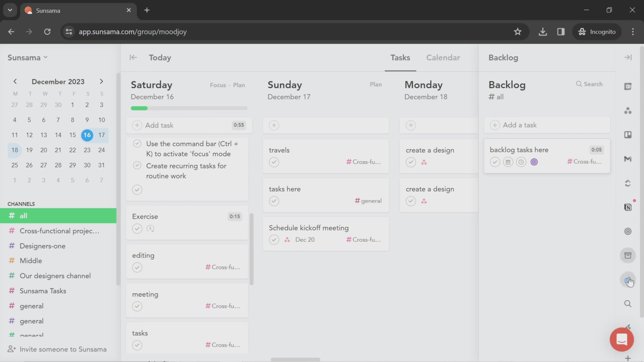The width and height of the screenshot is (644, 362).
Task: Toggle the checkbox for 'editing' task on Saturday
Action: pos(137,267)
